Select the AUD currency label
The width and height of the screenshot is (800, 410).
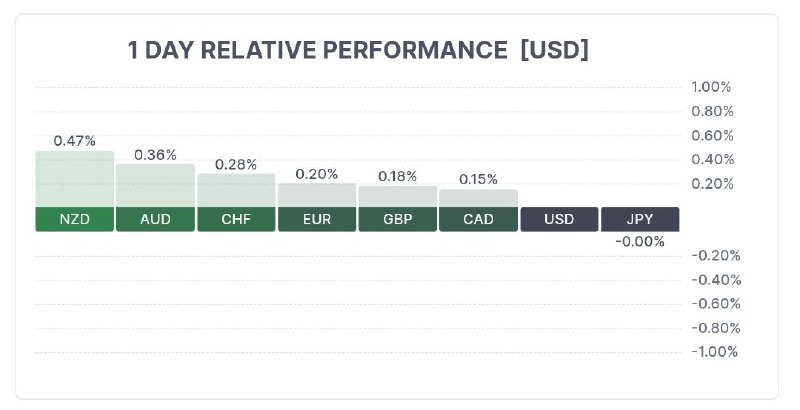point(155,219)
